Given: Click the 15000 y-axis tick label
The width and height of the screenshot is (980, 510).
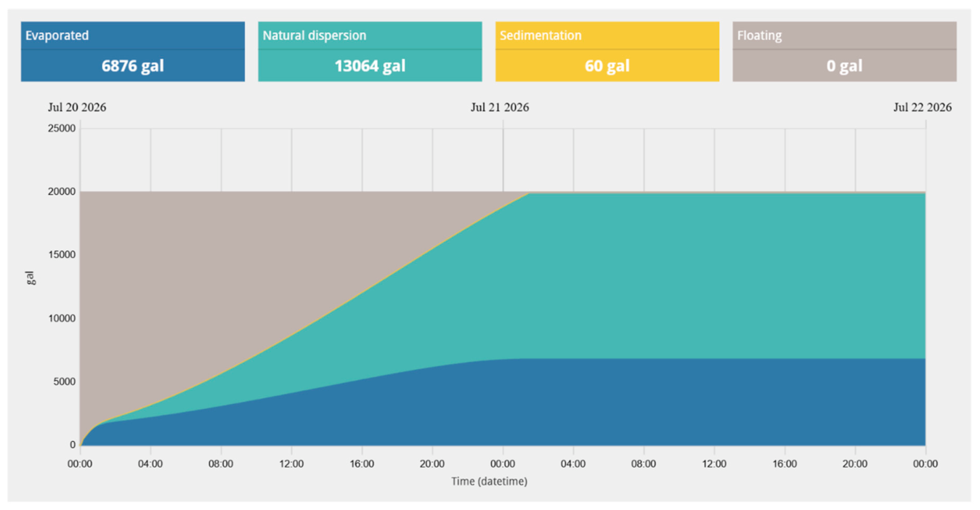Looking at the screenshot, I should tap(62, 255).
